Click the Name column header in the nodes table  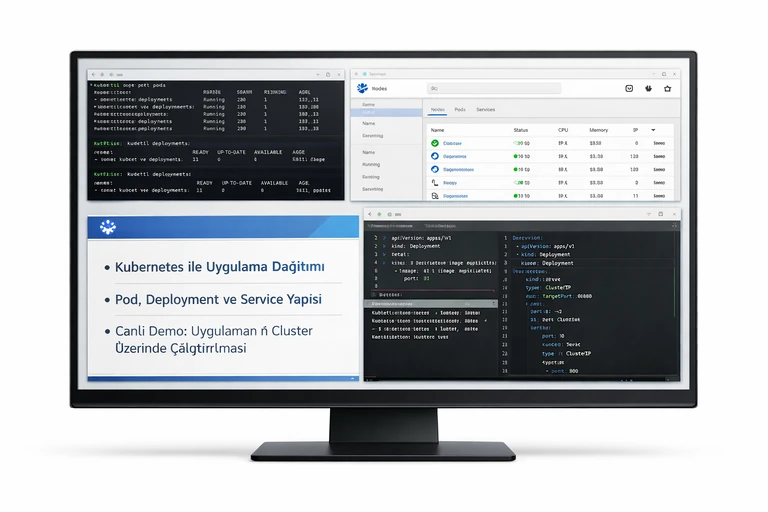tap(437, 130)
